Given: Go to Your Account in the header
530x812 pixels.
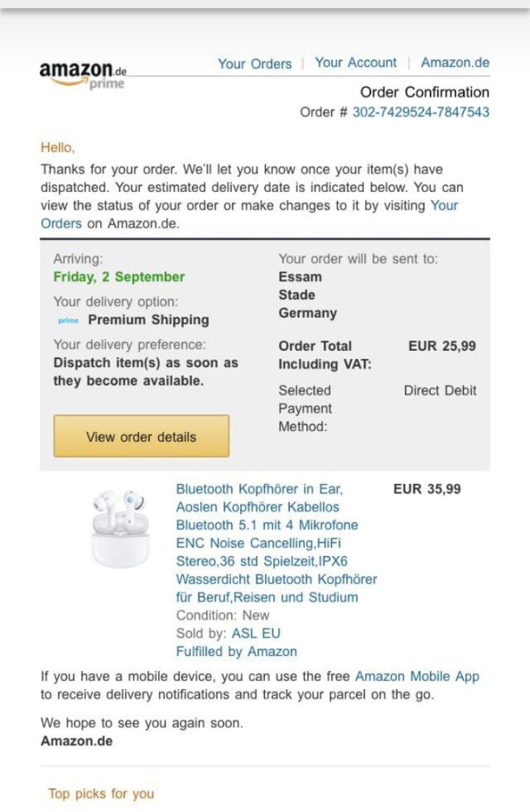Looking at the screenshot, I should pyautogui.click(x=356, y=63).
